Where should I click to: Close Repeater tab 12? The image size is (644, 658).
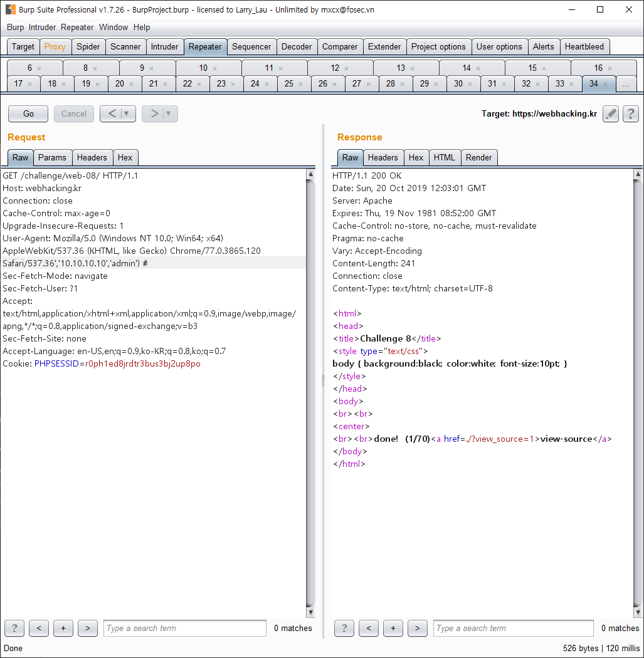coord(346,68)
